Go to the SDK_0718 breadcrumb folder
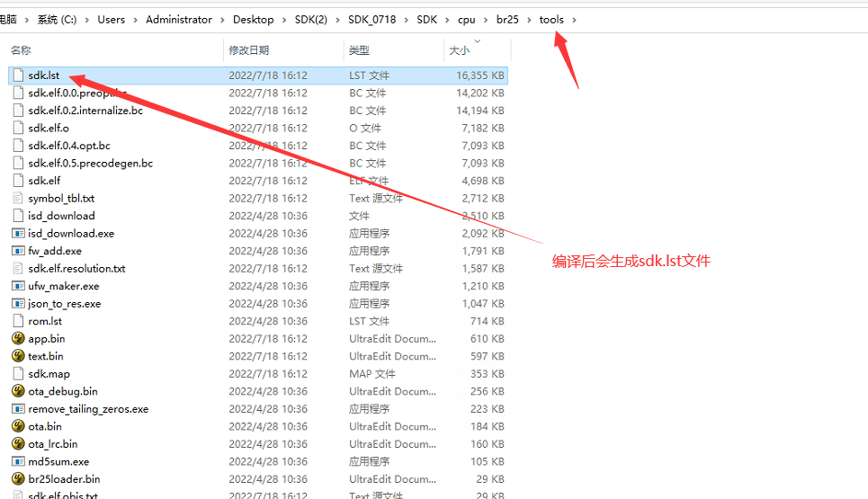The width and height of the screenshot is (868, 499). 372,20
